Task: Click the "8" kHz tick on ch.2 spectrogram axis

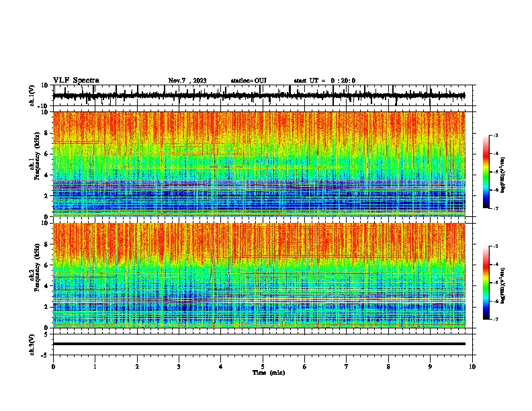Action: pos(46,244)
